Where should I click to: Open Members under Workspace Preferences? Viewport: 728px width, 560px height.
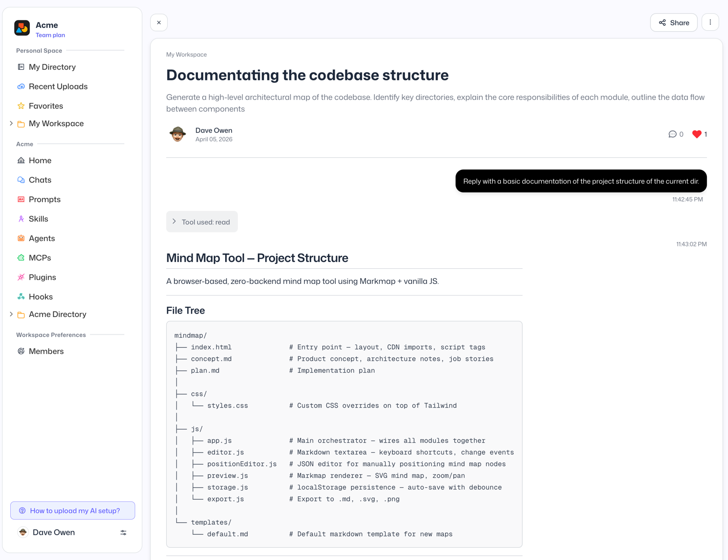pos(46,351)
